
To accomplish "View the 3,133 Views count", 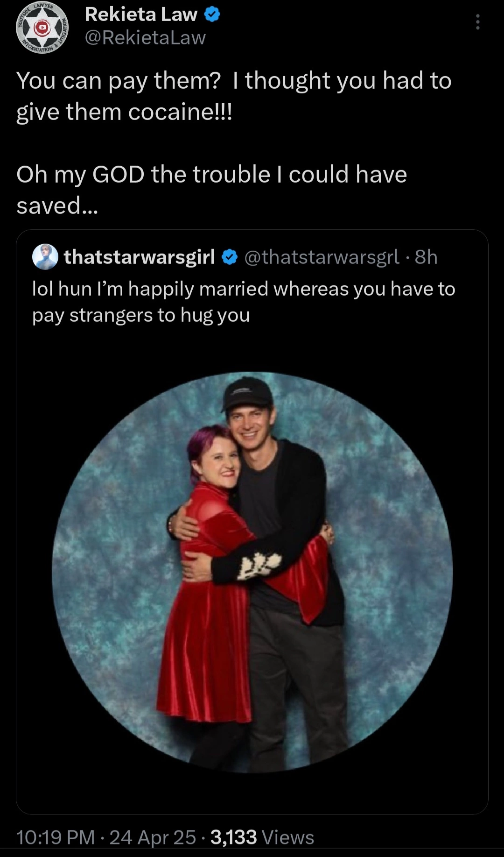I will [262, 837].
